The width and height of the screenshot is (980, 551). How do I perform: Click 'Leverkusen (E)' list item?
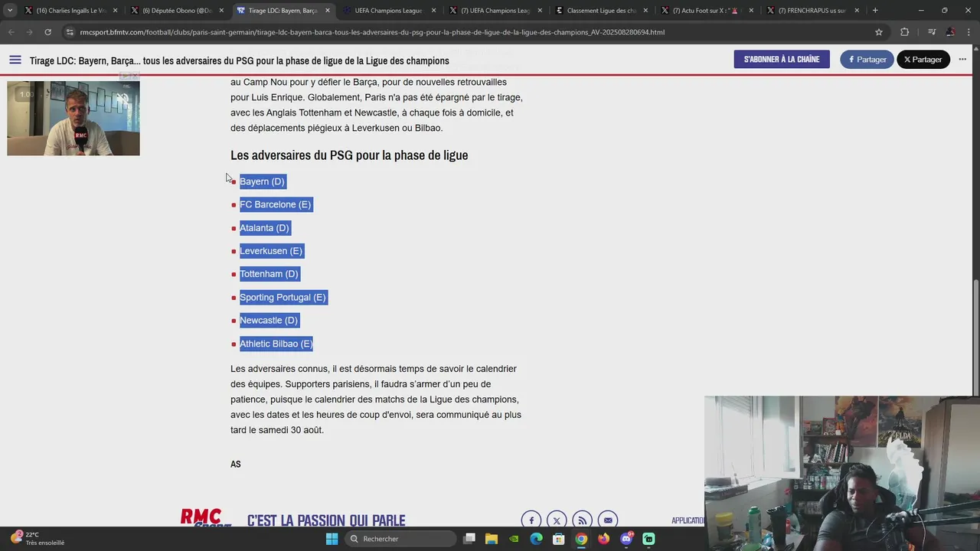[x=271, y=251]
